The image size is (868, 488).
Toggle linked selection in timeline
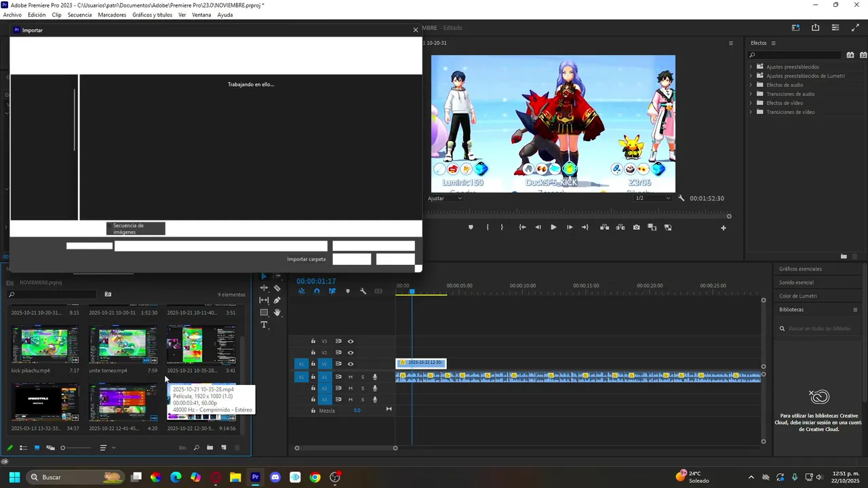[x=332, y=291]
